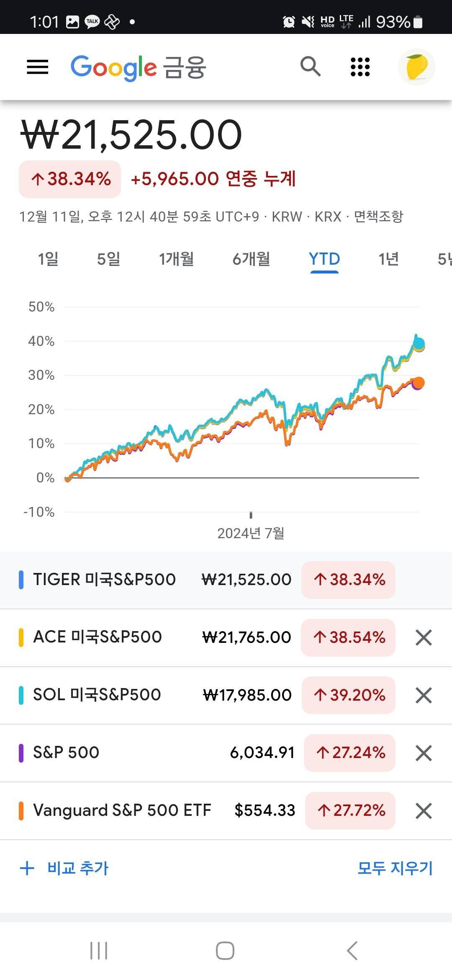Remove ACE 미국S&P500 from comparison
This screenshot has width=452, height=980.
click(x=424, y=637)
